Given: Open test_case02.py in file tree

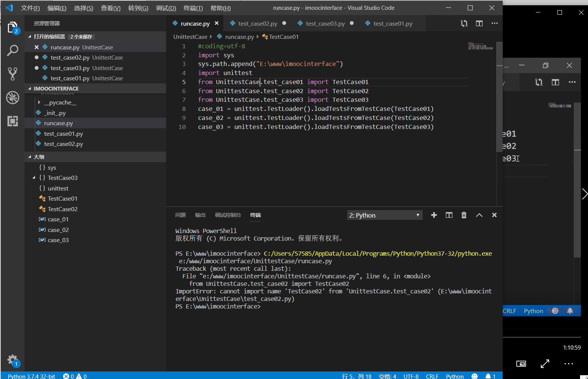Looking at the screenshot, I should pos(63,144).
